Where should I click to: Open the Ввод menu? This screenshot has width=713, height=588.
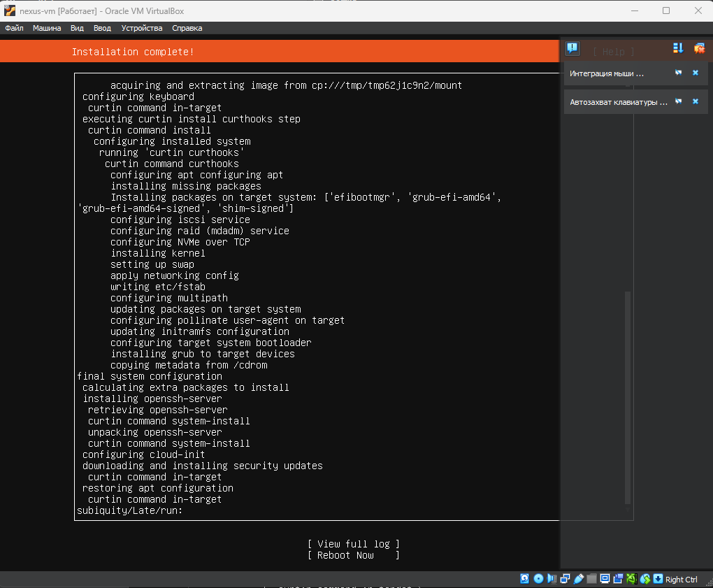102,28
